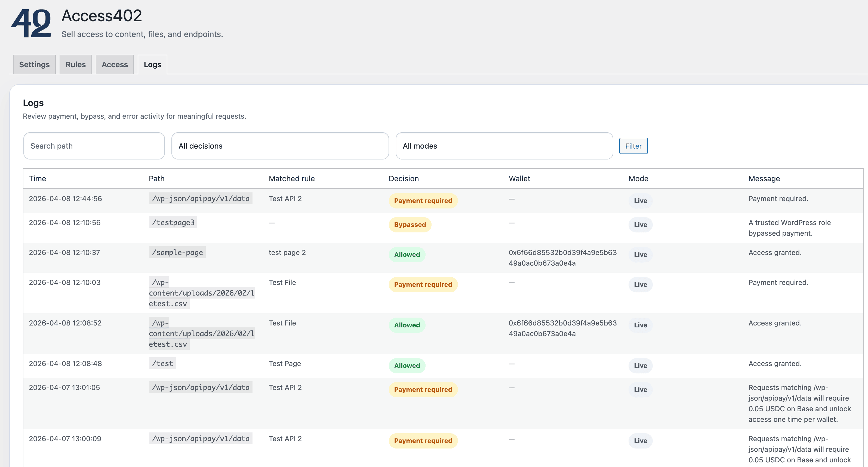Click the Path column header
This screenshot has height=467, width=868.
tap(157, 179)
